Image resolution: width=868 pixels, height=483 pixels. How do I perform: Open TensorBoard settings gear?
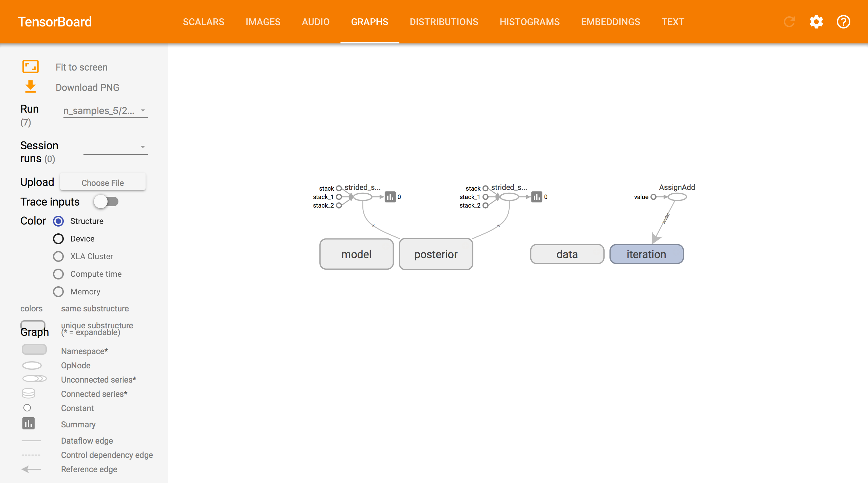(x=816, y=22)
